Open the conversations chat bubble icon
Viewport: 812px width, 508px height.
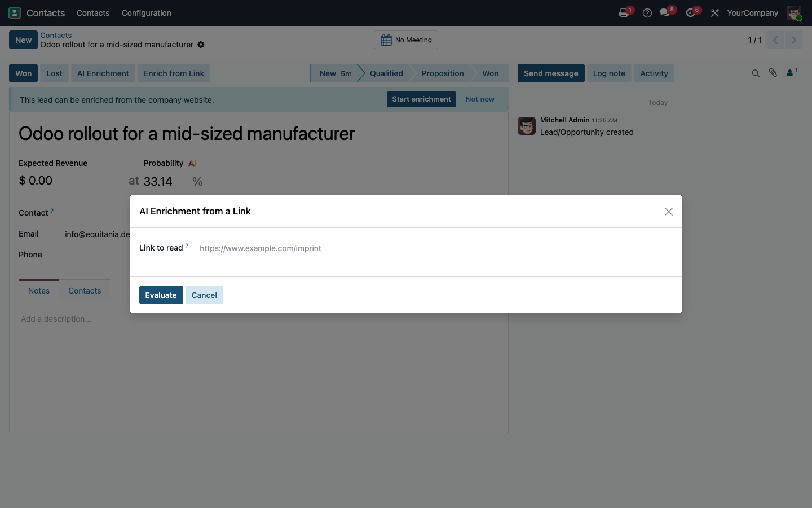coord(665,13)
